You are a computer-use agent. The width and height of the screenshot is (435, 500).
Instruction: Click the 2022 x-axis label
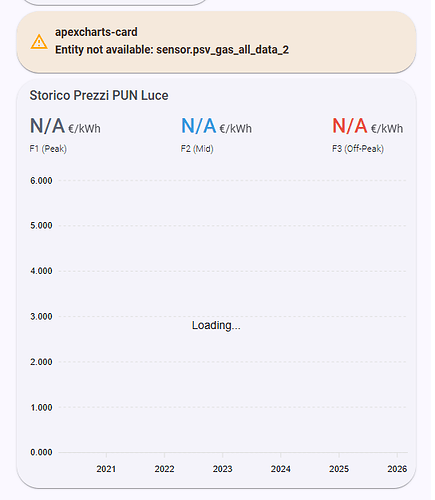point(164,469)
